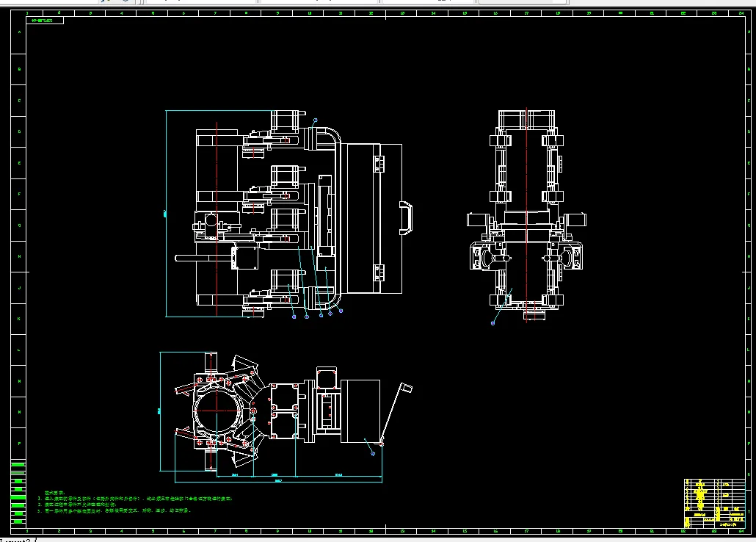Viewport: 756px width, 542px height.
Task: Select the overall length dimension under gripper view
Action: click(278, 481)
